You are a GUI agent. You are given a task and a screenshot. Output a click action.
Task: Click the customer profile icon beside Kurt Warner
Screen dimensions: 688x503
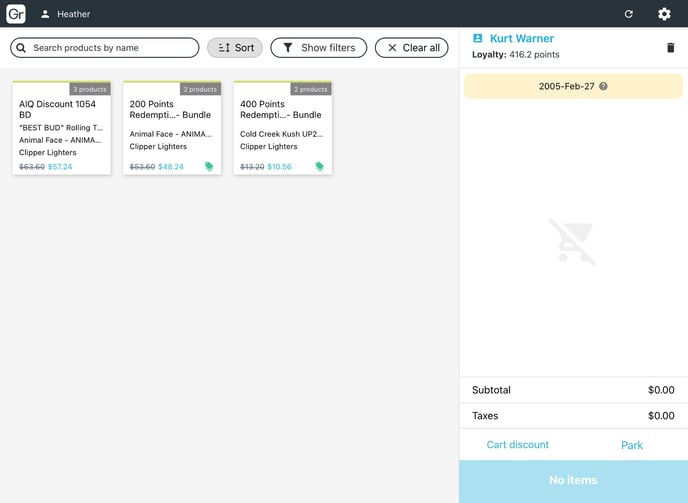click(x=478, y=39)
